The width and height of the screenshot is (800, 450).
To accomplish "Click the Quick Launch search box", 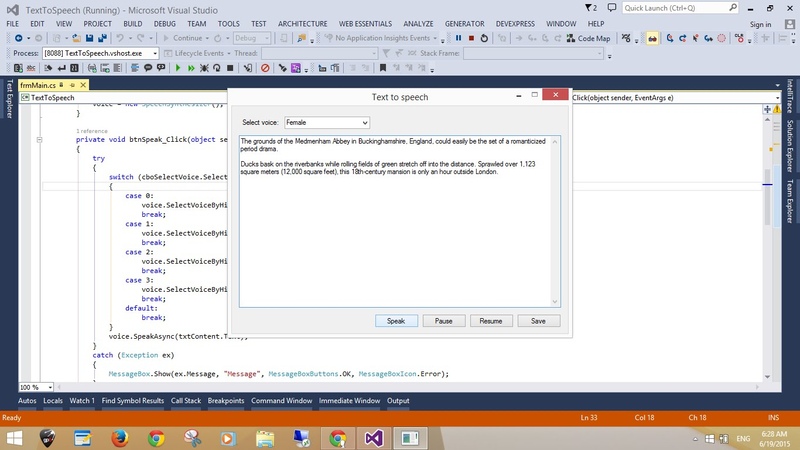I will pyautogui.click(x=680, y=8).
